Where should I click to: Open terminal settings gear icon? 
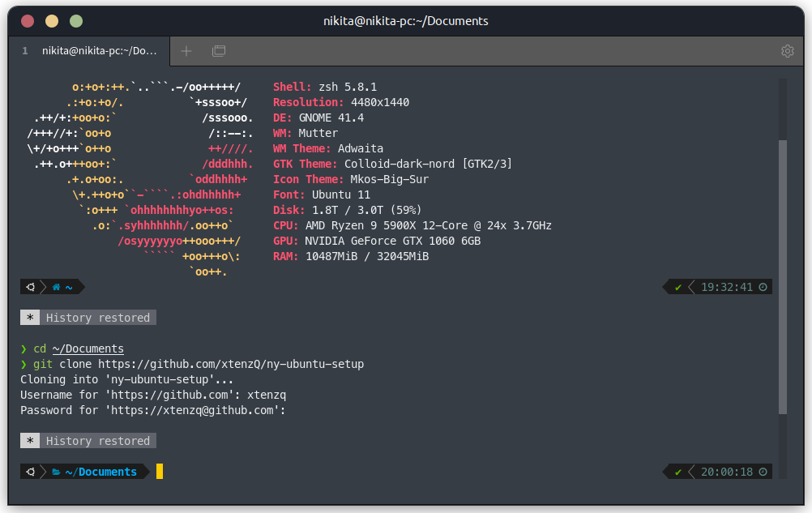(x=787, y=51)
